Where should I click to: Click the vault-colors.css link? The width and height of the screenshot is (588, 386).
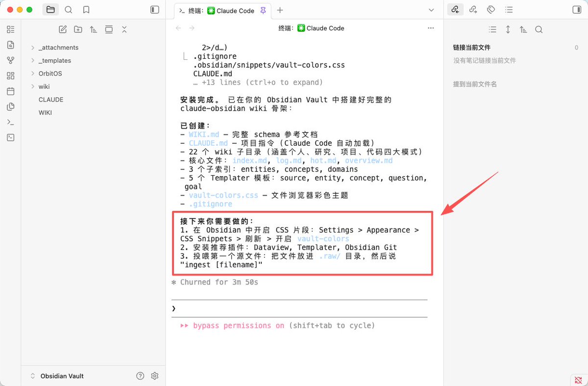point(223,195)
